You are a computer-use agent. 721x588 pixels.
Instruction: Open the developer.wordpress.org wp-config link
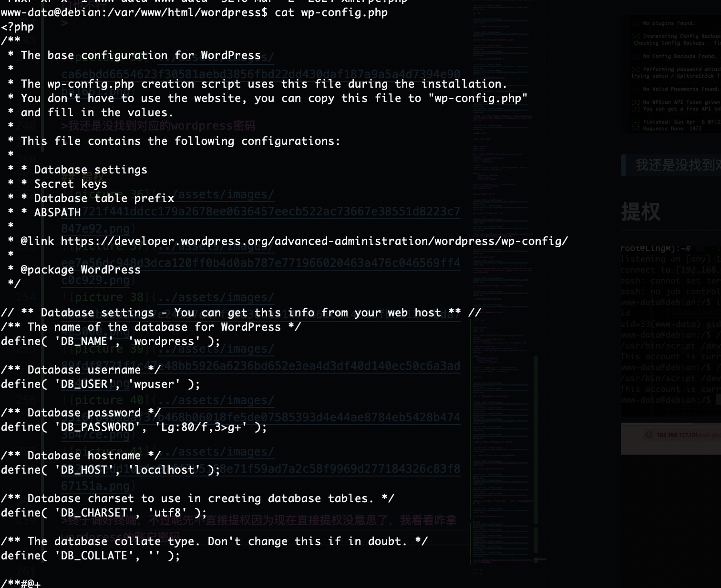pyautogui.click(x=314, y=241)
